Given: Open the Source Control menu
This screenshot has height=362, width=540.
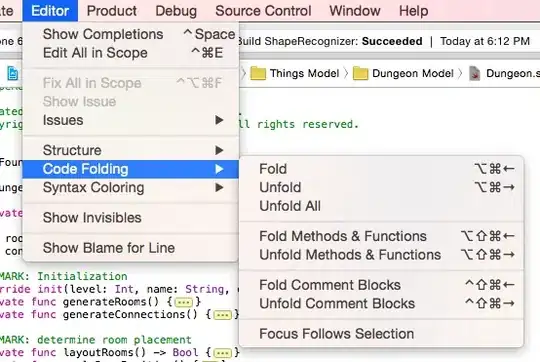Looking at the screenshot, I should pos(263,11).
